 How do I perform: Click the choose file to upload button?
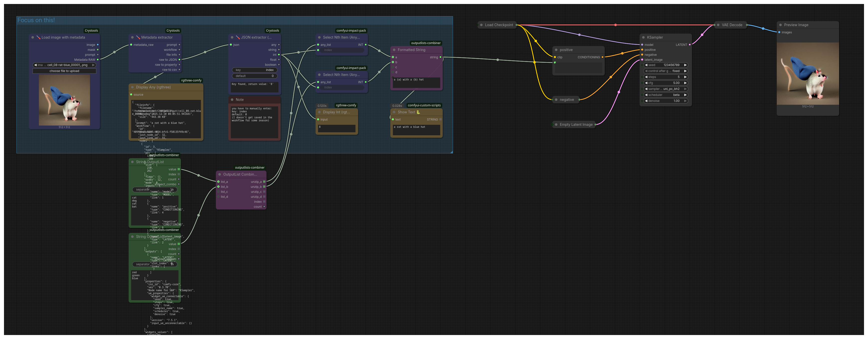point(64,71)
